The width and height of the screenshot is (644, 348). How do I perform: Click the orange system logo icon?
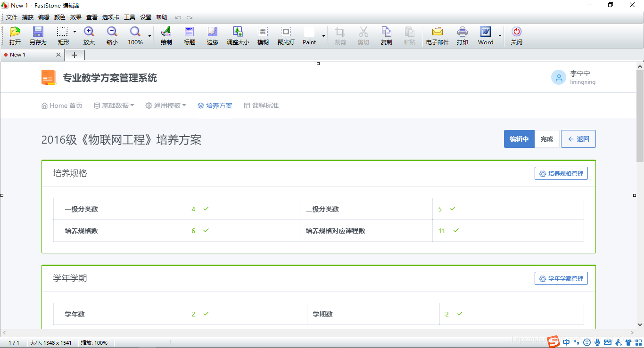[49, 77]
